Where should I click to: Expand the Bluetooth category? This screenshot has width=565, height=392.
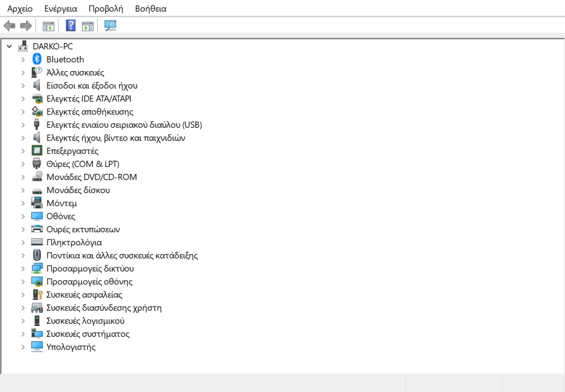tap(23, 60)
